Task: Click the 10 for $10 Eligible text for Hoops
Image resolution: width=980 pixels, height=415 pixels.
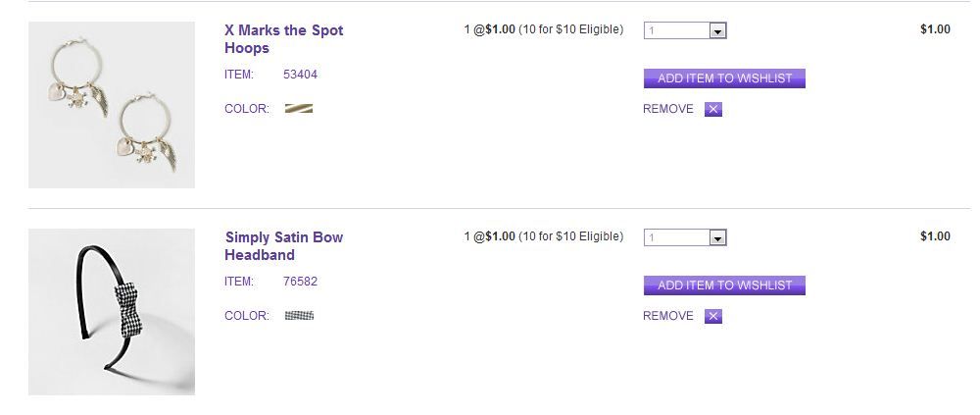Action: coord(570,29)
